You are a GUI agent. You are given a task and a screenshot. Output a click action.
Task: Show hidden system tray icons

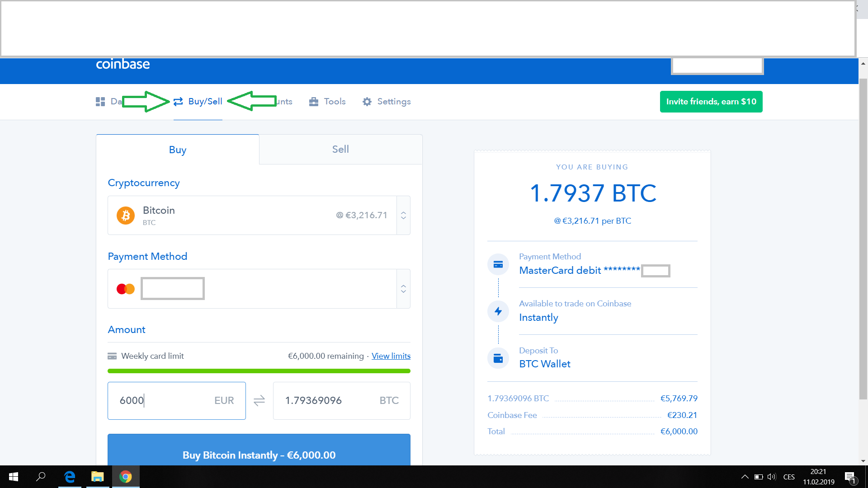(745, 477)
